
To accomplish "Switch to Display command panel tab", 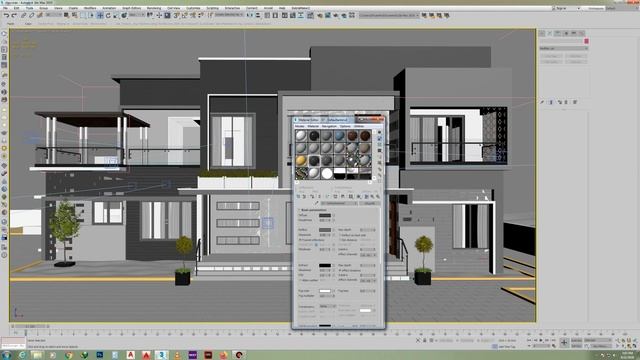I will pos(574,33).
